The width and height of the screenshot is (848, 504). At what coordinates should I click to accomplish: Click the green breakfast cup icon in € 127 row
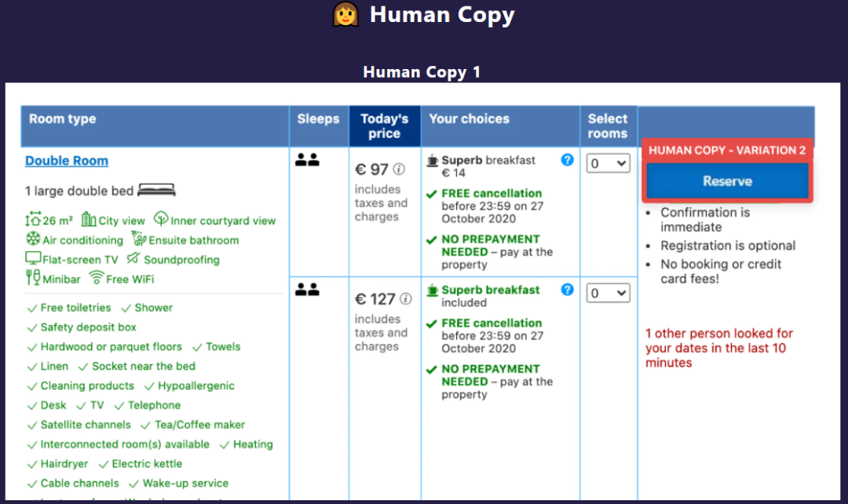tap(432, 290)
